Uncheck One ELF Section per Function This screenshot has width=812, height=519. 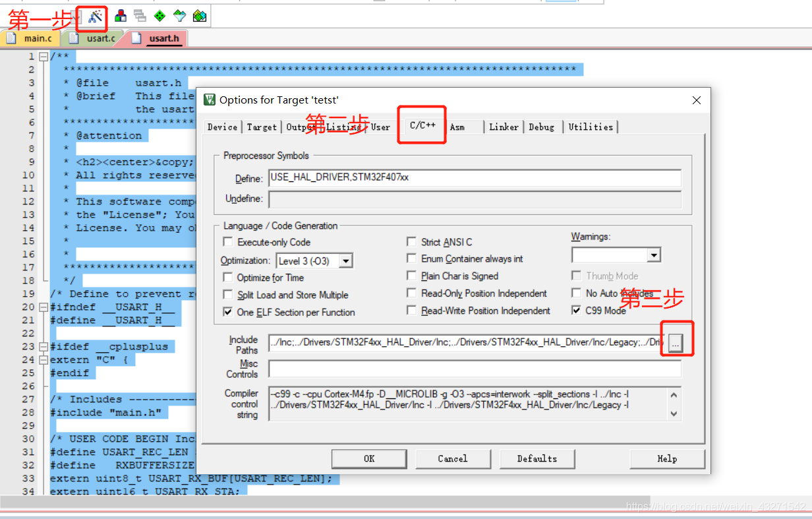pyautogui.click(x=228, y=312)
